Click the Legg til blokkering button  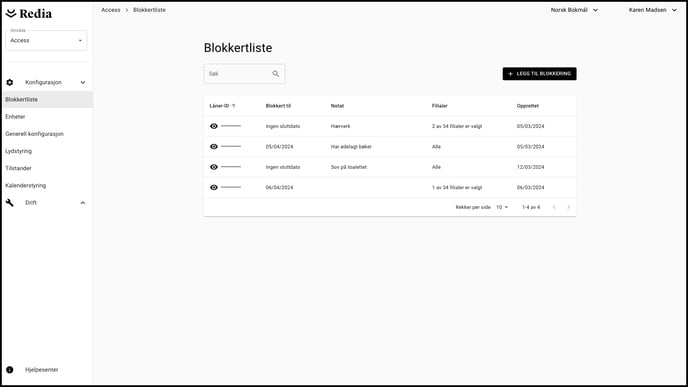[539, 74]
